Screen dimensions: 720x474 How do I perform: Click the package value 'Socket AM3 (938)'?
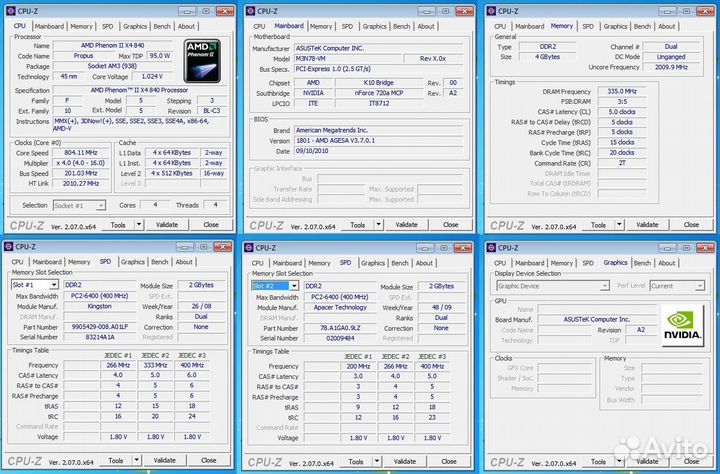coord(112,66)
